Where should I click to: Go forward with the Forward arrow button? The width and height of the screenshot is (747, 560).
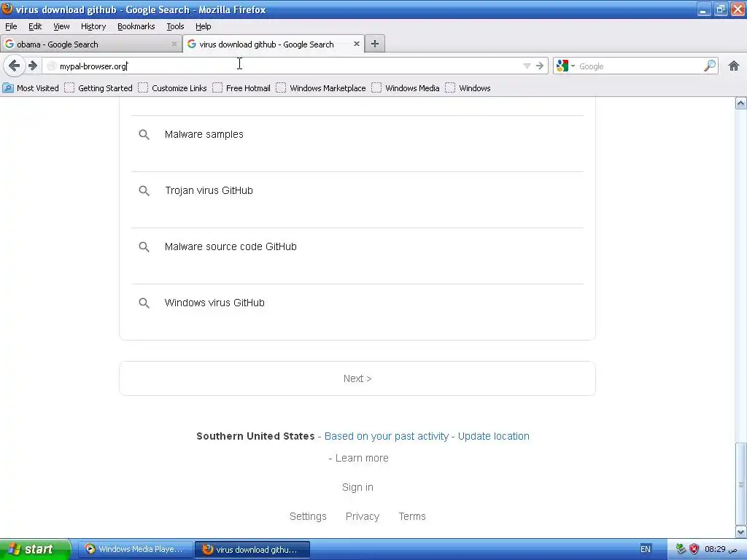32,66
